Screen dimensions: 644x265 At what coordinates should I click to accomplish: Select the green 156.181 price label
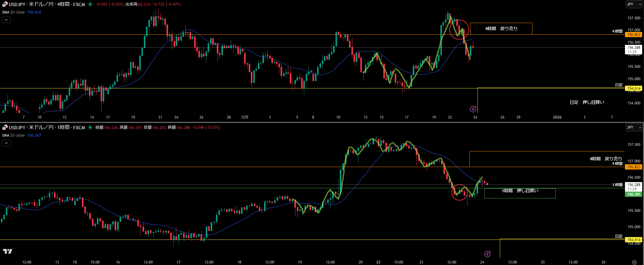[633, 194]
